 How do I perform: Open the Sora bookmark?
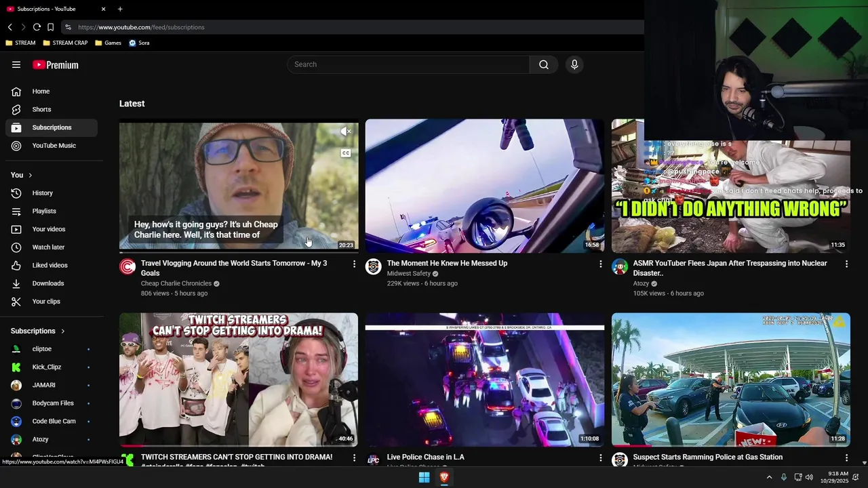[139, 43]
